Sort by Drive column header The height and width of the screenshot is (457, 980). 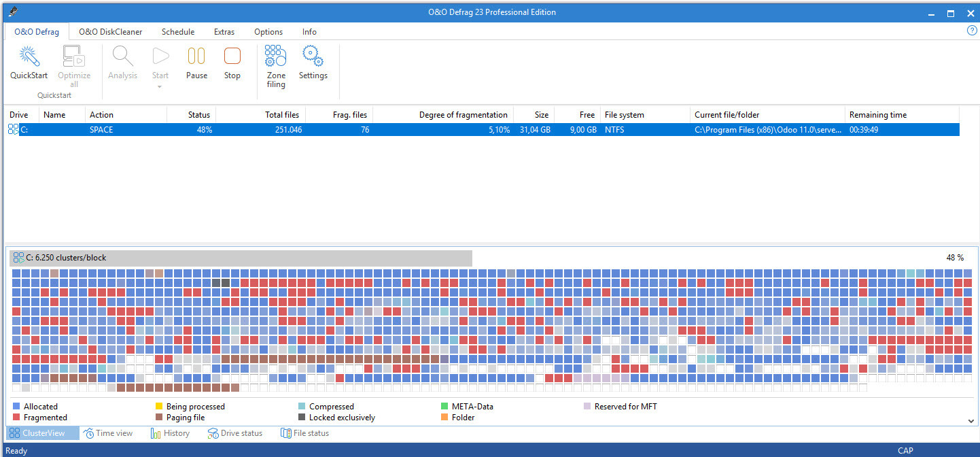[x=22, y=115]
